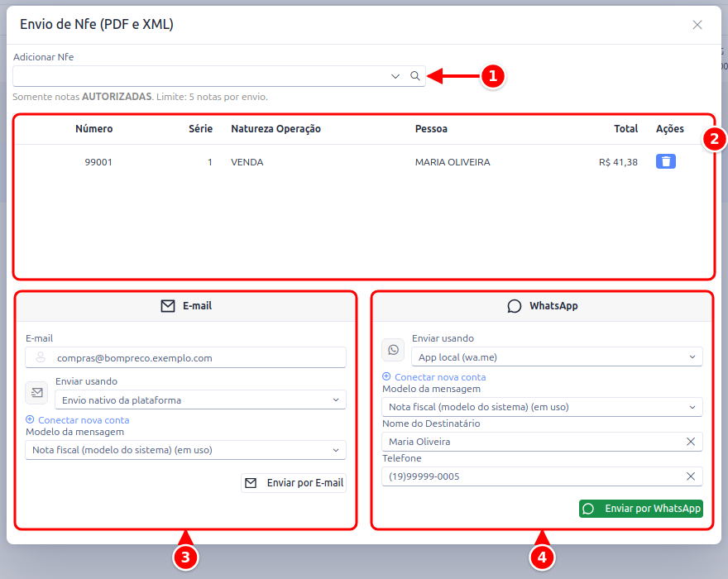Clear the Nome do Destinatário field
Viewport: 728px width, 579px height.
pos(691,442)
